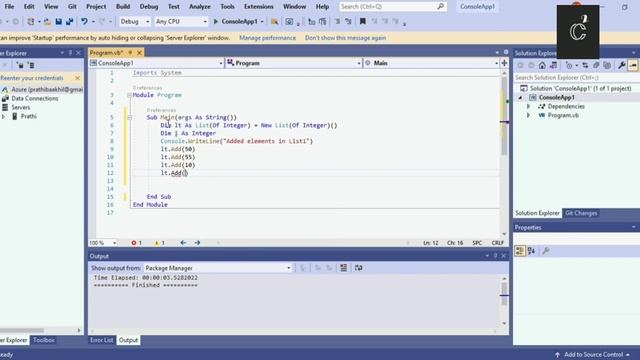640x360 pixels.
Task: Click the New Project icon in the toolbar
Action: 31,21
